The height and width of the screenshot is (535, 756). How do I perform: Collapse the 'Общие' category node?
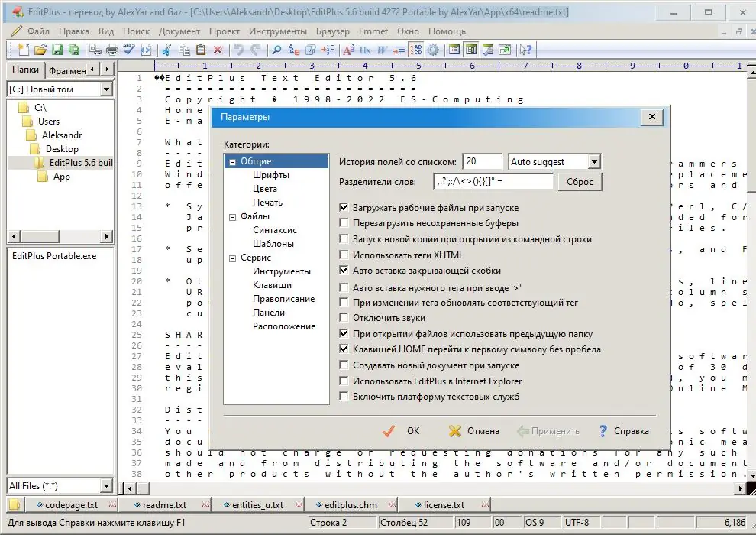tap(232, 162)
